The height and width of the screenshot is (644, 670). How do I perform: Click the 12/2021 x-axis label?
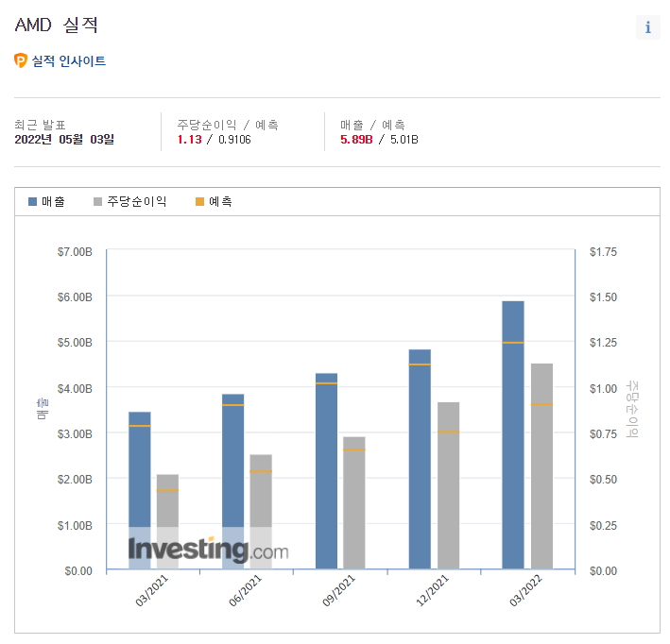coord(432,590)
